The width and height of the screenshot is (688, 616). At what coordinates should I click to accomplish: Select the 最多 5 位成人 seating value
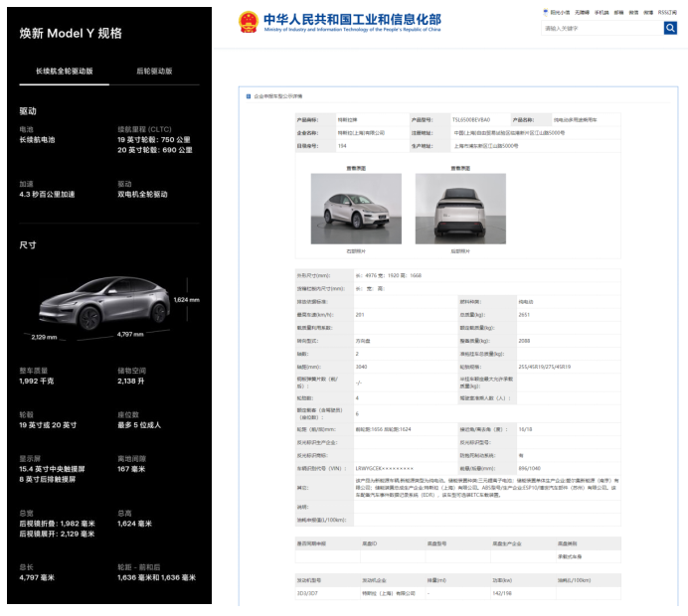[139, 425]
